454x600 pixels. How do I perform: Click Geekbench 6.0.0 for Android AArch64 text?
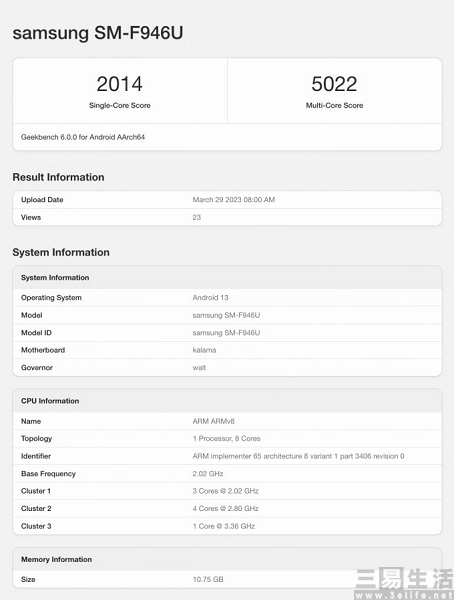pos(83,137)
